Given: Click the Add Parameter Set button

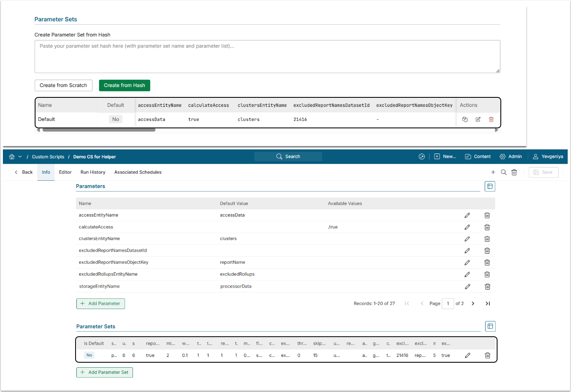Looking at the screenshot, I should (104, 373).
